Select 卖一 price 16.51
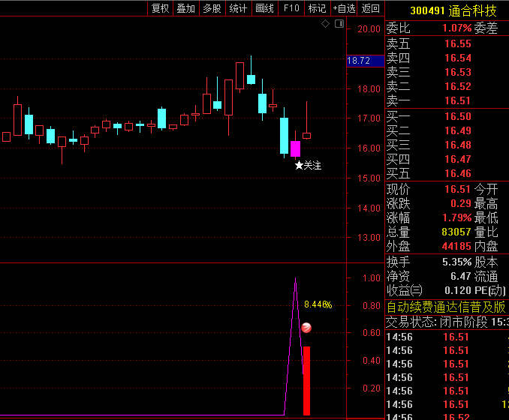Screen dimensions: 509x420 point(458,100)
